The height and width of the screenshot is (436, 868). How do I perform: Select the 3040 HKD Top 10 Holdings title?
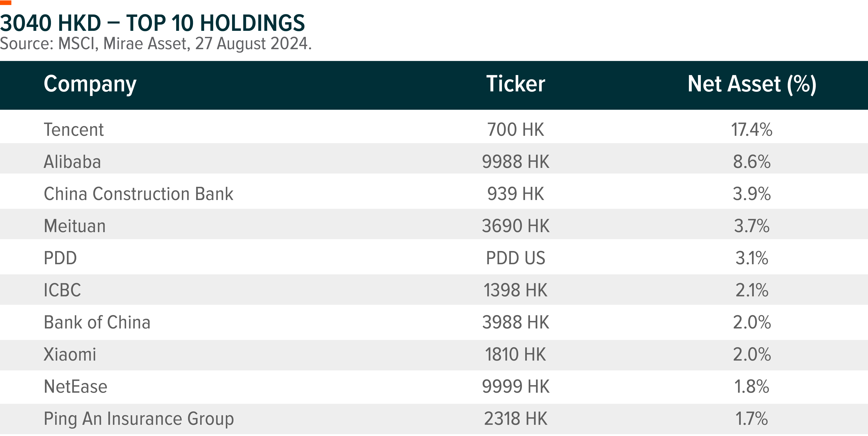pyautogui.click(x=152, y=23)
